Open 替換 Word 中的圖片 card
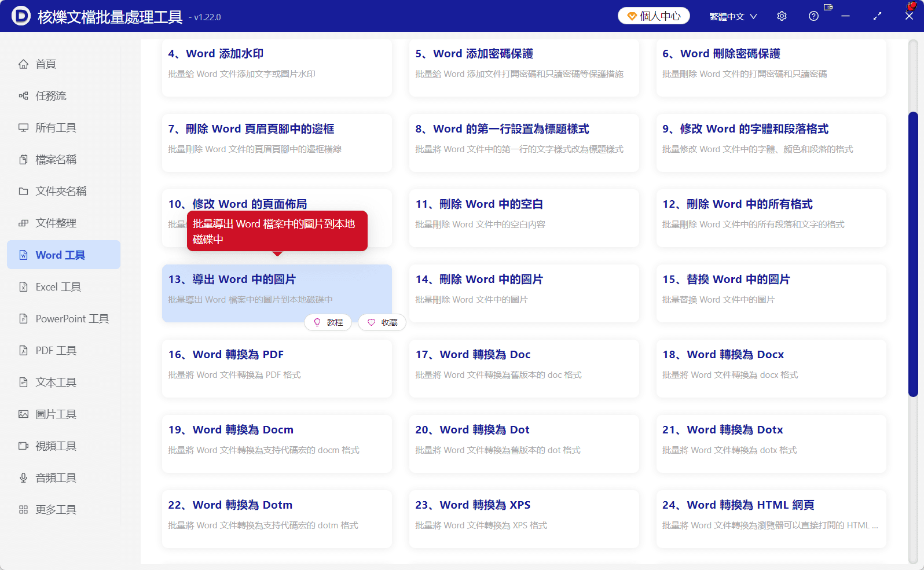The image size is (924, 570). click(771, 293)
